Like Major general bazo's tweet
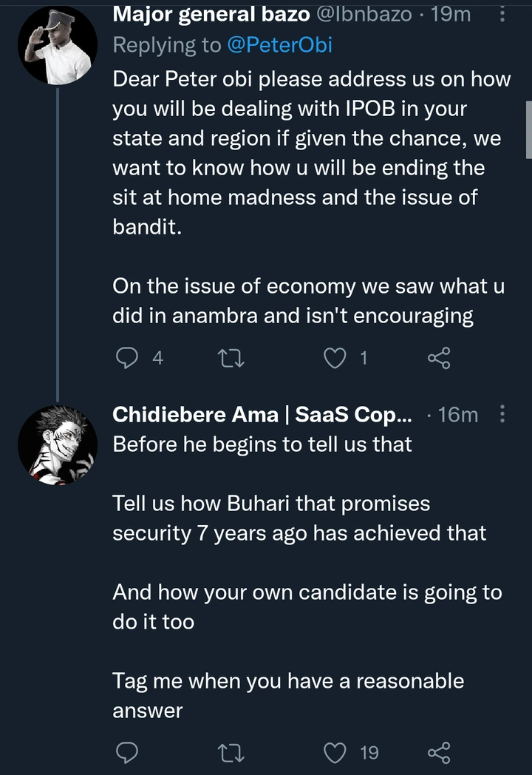Viewport: 532px width, 775px height. pyautogui.click(x=336, y=359)
